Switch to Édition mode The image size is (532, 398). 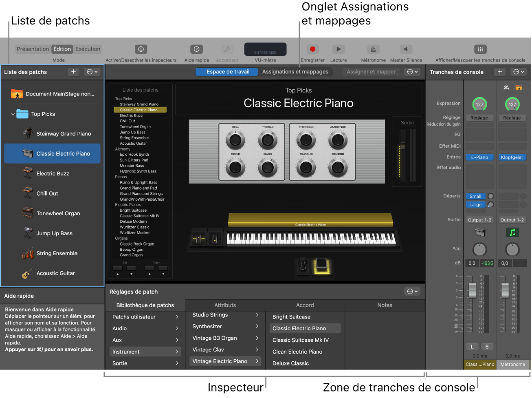(x=62, y=49)
